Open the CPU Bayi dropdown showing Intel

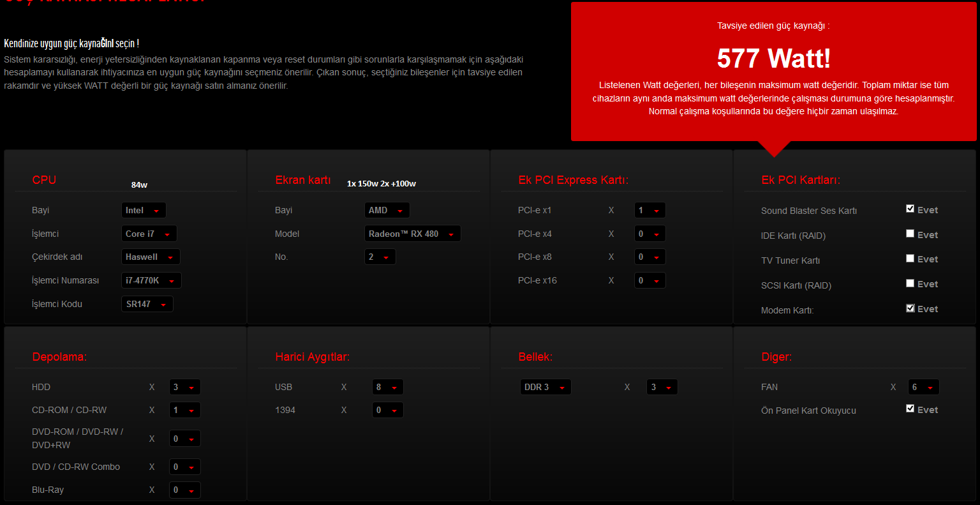coord(144,210)
